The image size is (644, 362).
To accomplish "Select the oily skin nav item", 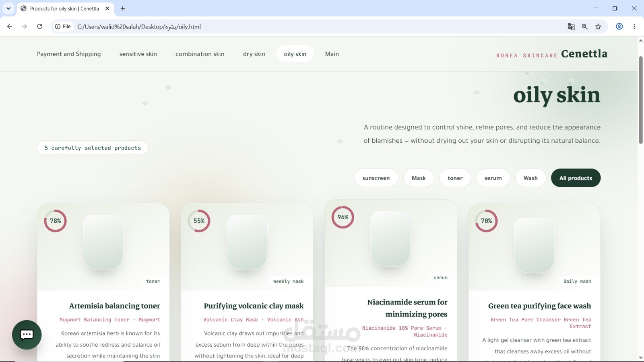I will [295, 54].
